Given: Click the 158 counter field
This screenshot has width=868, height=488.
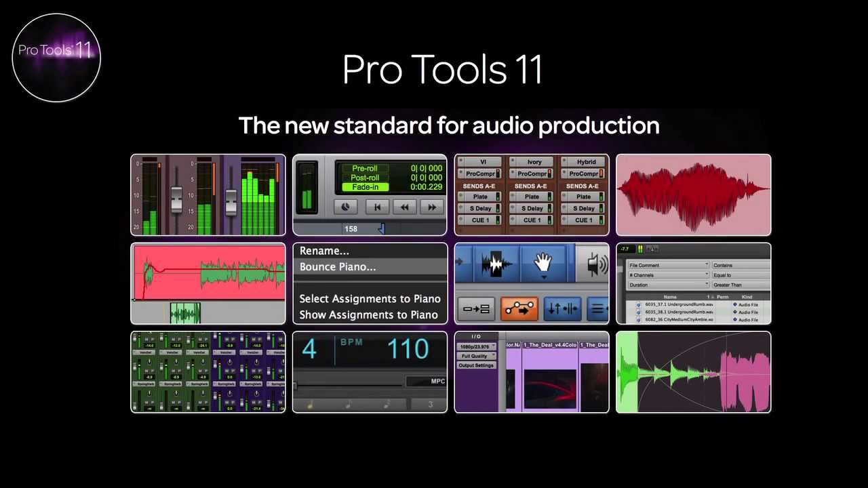Looking at the screenshot, I should point(351,228).
